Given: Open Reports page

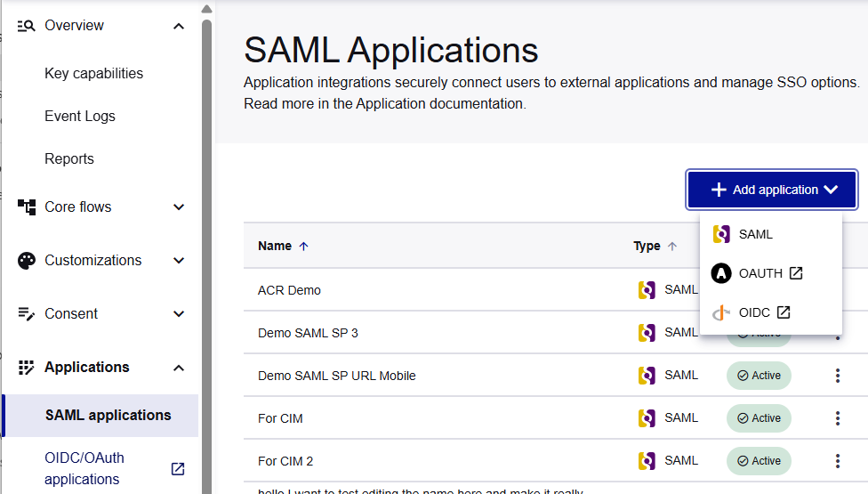Looking at the screenshot, I should point(69,158).
